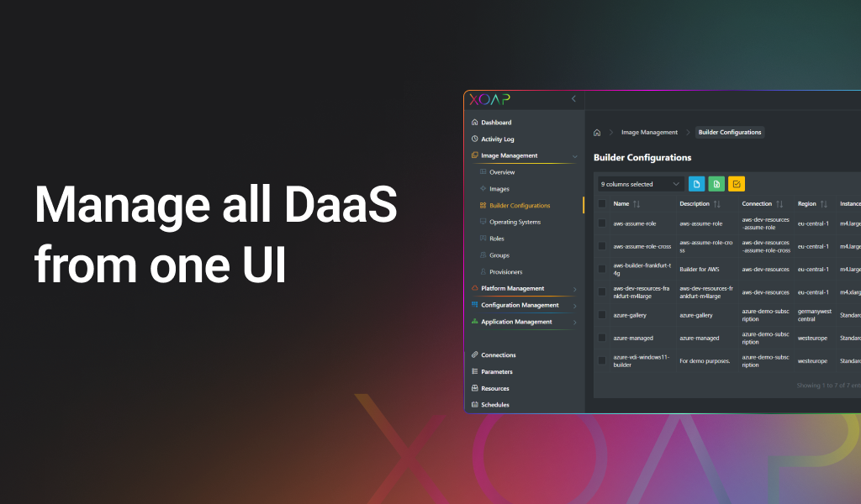Viewport: 861px width, 504px height.
Task: Go to Overview under Image Management
Action: [502, 172]
